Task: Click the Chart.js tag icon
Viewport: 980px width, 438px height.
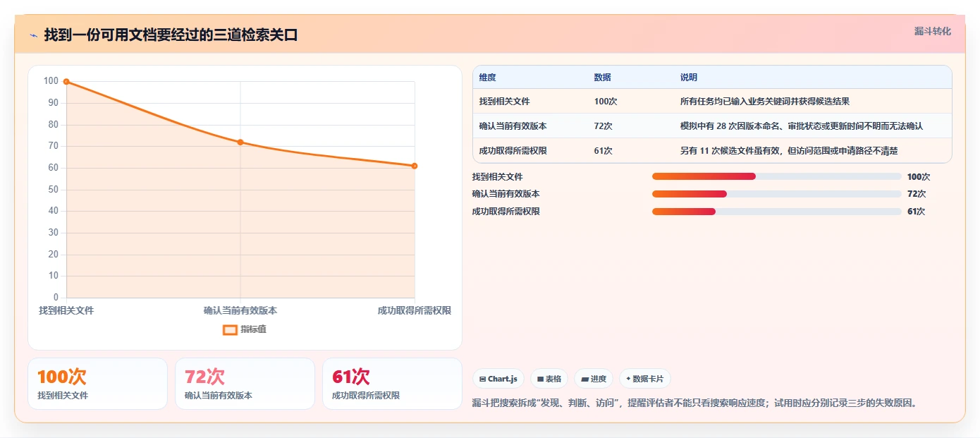Action: click(483, 379)
